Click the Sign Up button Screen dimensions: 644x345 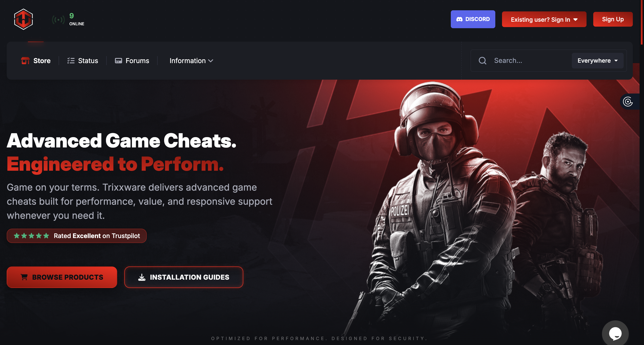tap(612, 19)
